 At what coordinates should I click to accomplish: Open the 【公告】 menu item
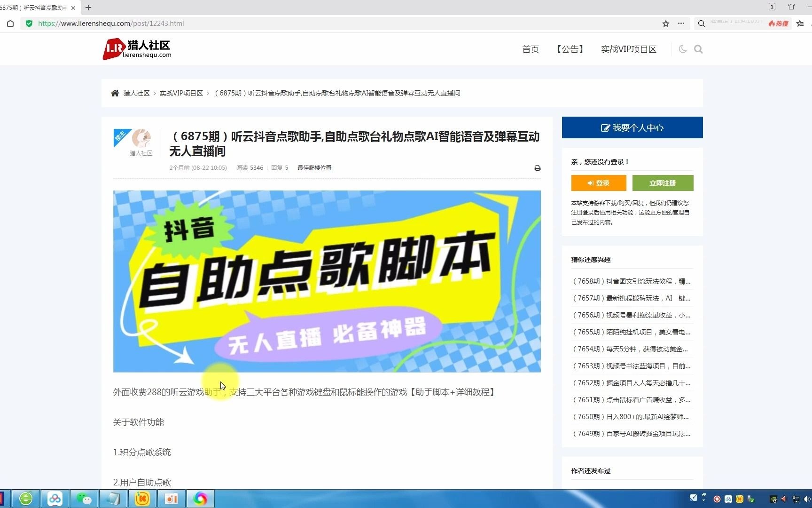570,49
